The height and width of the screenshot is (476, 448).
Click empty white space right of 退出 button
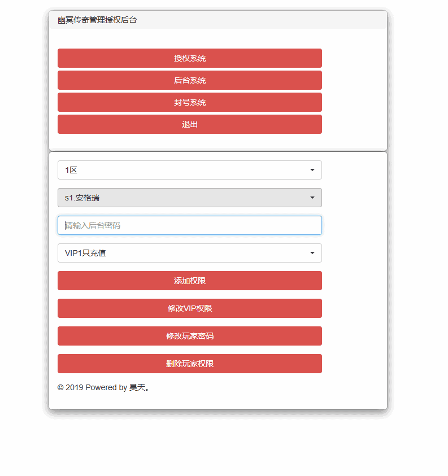354,124
